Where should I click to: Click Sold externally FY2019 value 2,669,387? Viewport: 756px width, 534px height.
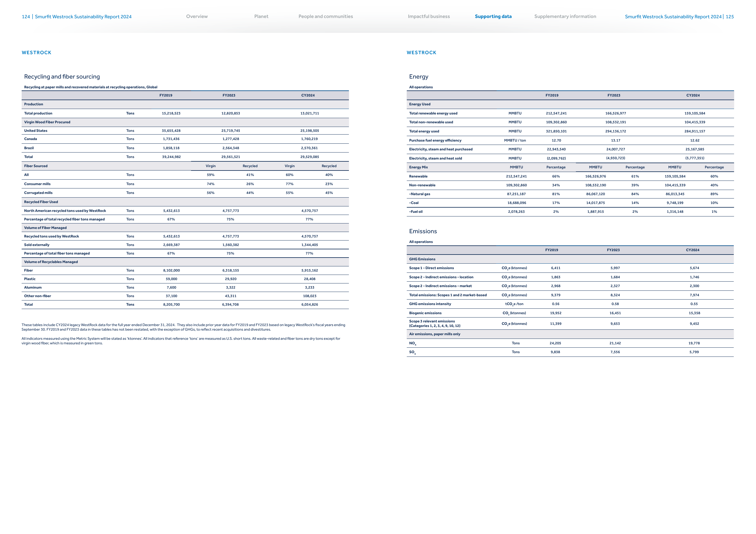click(171, 245)
